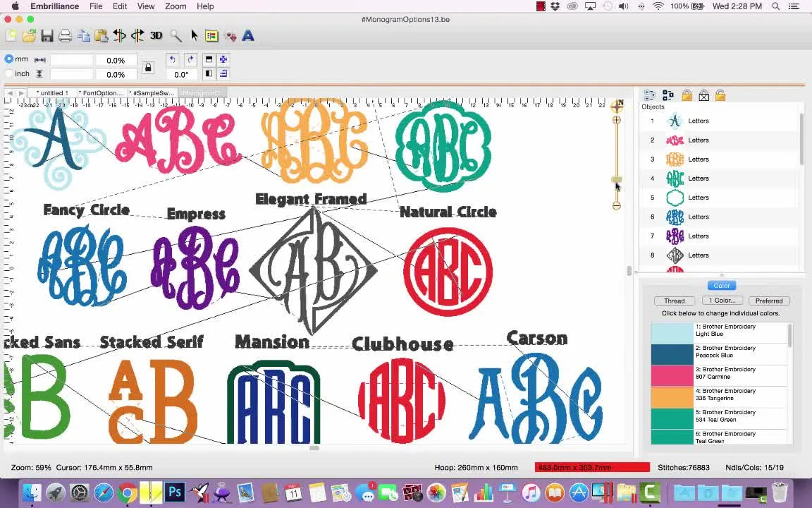Image resolution: width=812 pixels, height=508 pixels.
Task: Print the current design
Action: pos(66,36)
